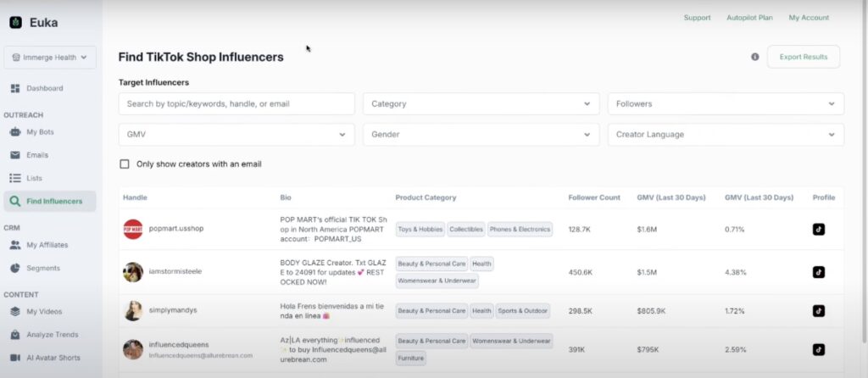Click the Handle column header
Viewport: 868px width, 378px height.
click(x=135, y=197)
